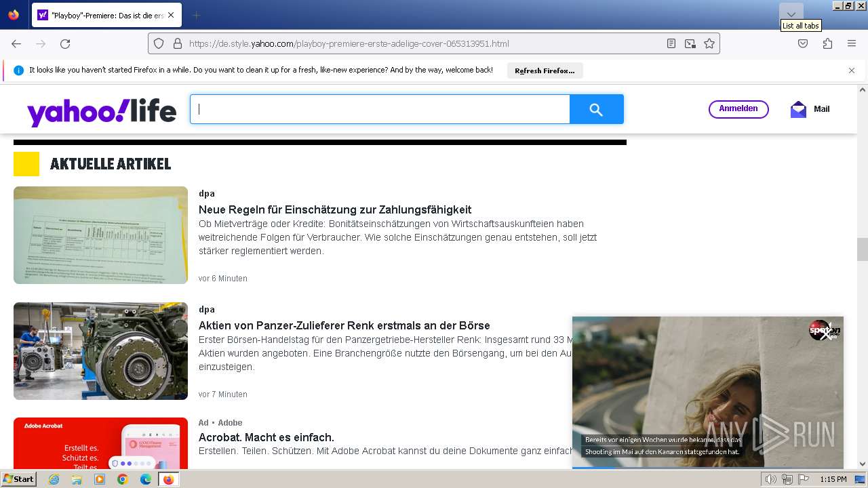Open Save to Pocket icon
Screen dimensions: 868x488
(x=803, y=43)
